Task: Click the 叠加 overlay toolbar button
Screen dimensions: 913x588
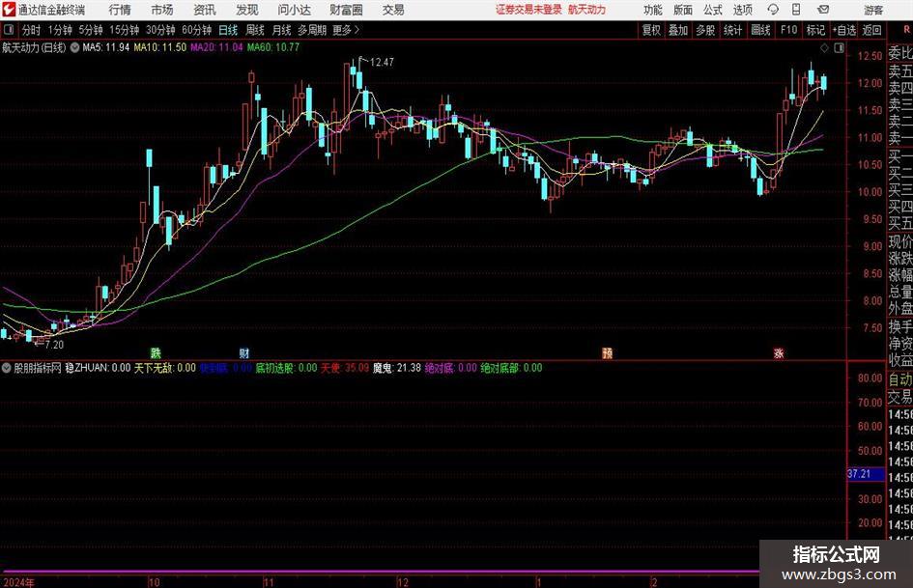Action: pos(678,30)
